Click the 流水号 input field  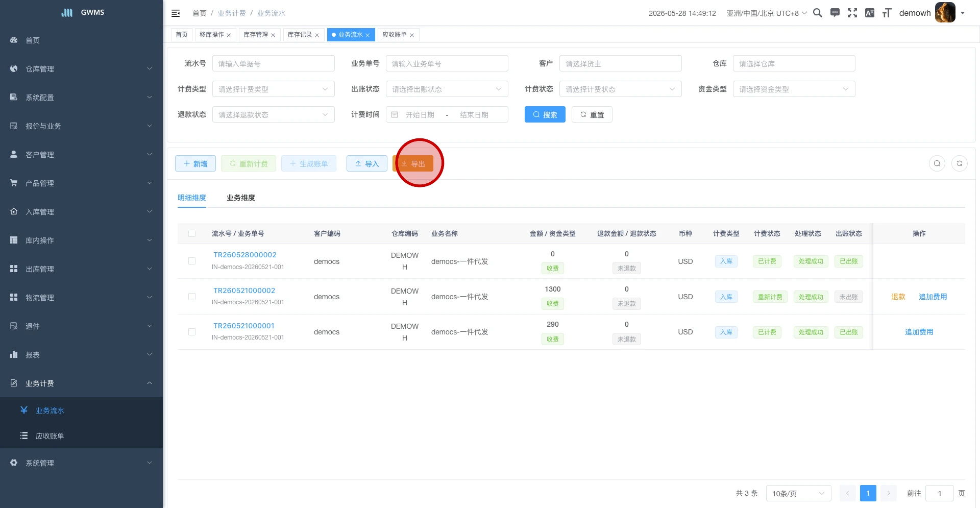[274, 63]
